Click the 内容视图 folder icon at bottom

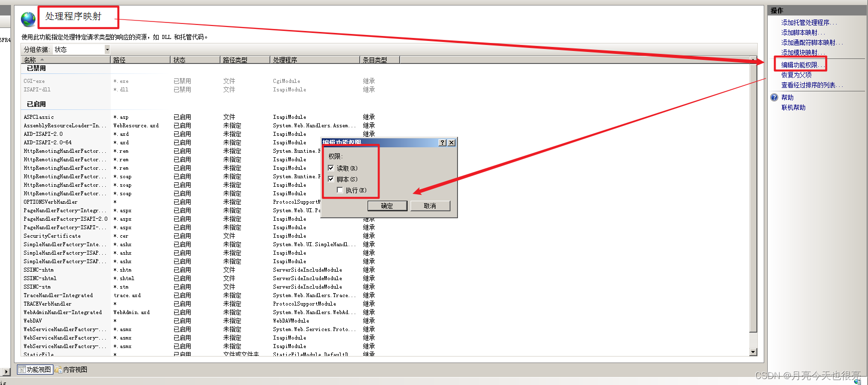[x=58, y=370]
